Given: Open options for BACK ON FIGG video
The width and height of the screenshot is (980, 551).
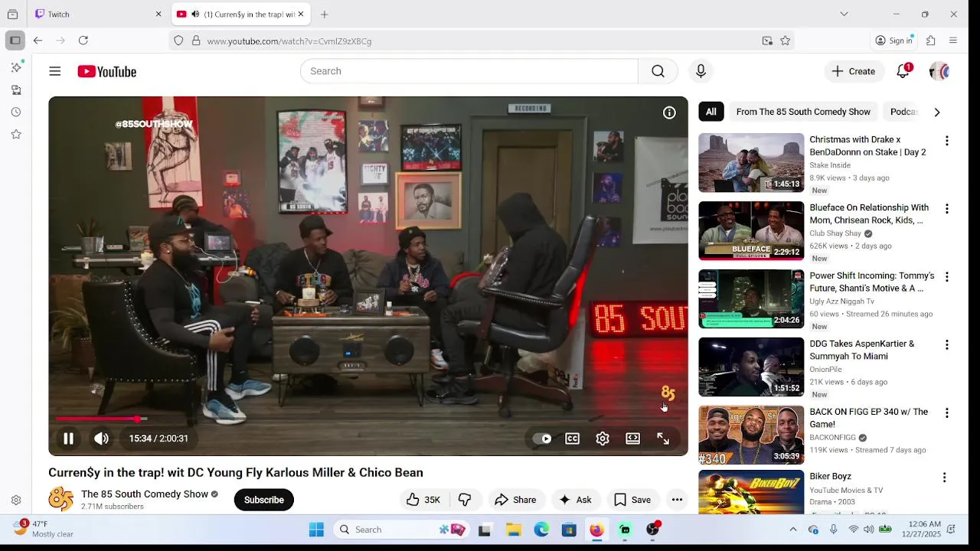Looking at the screenshot, I should pyautogui.click(x=947, y=413).
